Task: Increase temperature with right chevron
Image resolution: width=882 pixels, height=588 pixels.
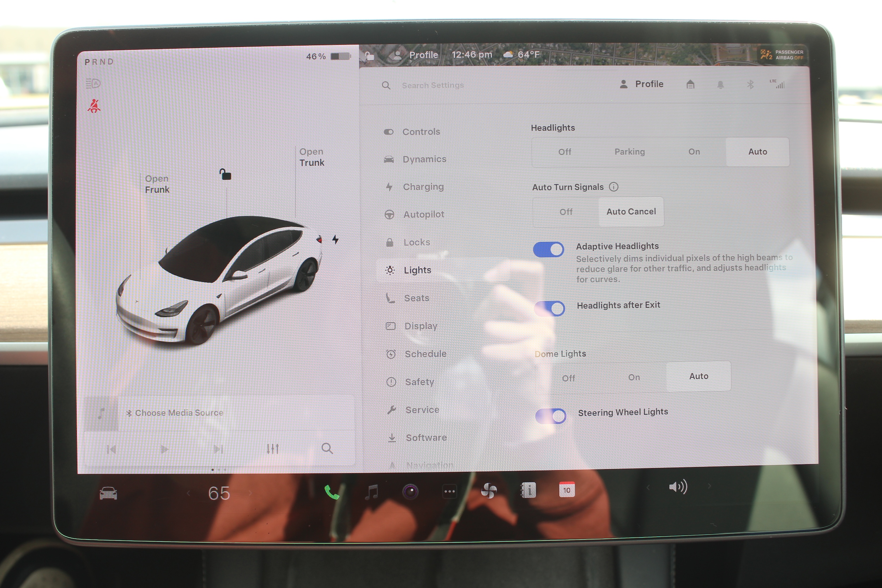Action: [x=250, y=493]
